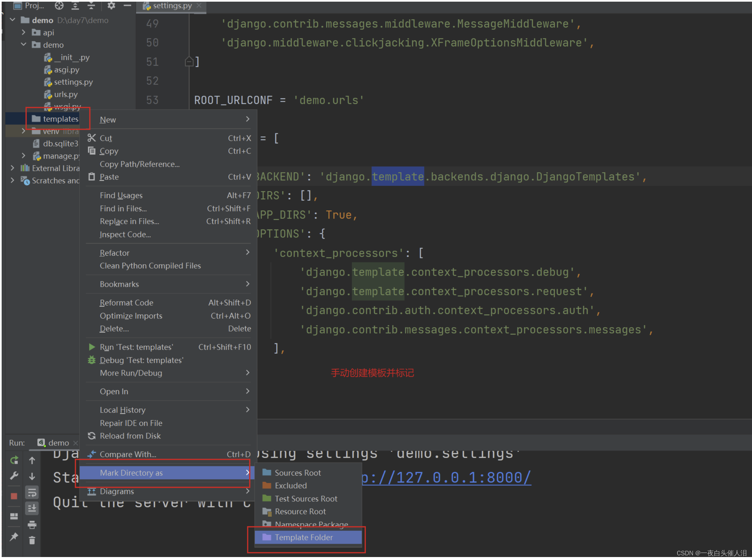Toggle scroll to end in console
The height and width of the screenshot is (560, 752).
[32, 508]
